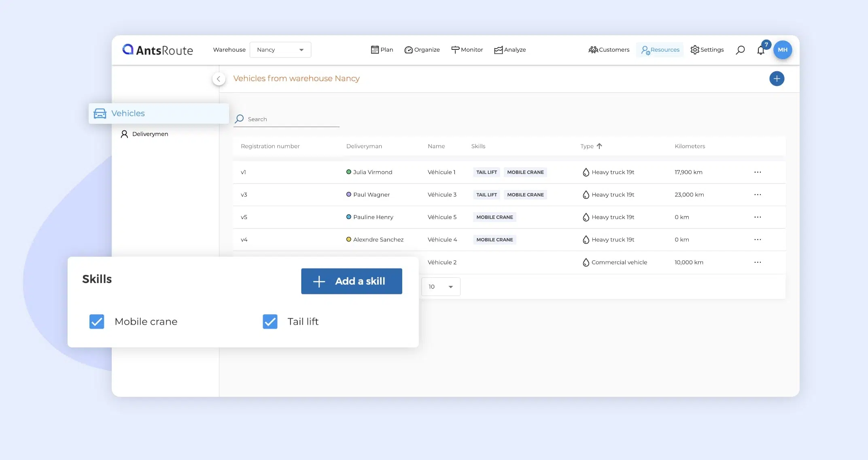Uncheck the Mobile crane checkbox
The image size is (868, 460).
tap(97, 322)
